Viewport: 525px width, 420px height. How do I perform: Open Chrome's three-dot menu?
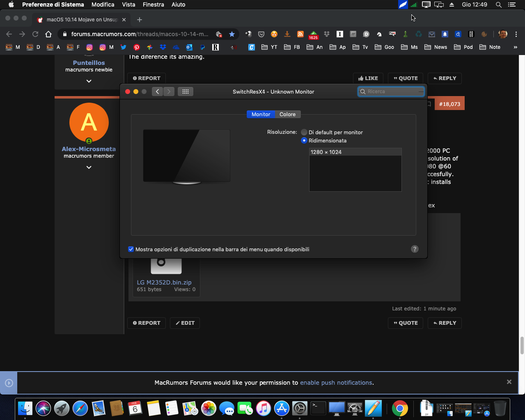coord(516,34)
